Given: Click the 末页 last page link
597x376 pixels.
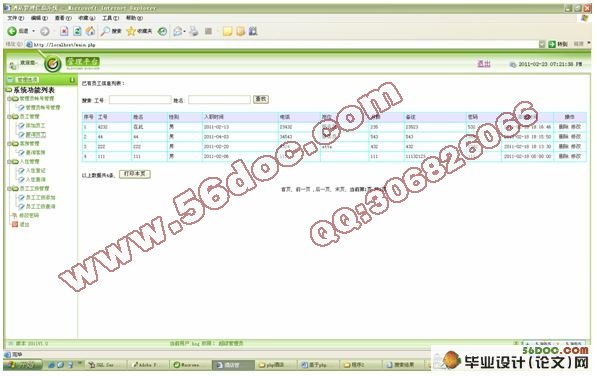Looking at the screenshot, I should tap(340, 189).
